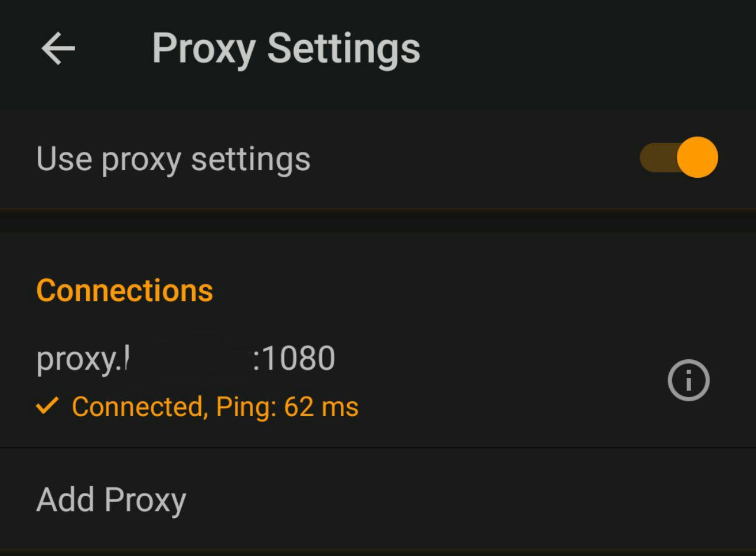
Task: Click the :1080 port number
Action: [294, 359]
